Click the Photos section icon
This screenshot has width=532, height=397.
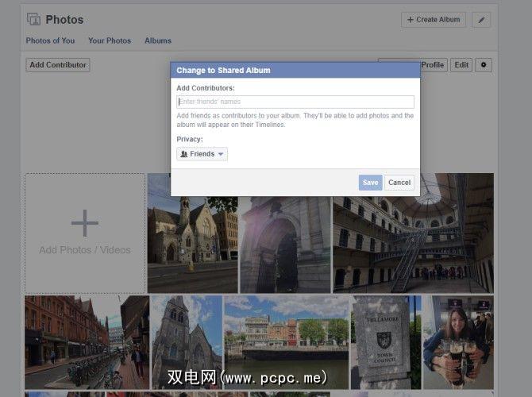[33, 19]
